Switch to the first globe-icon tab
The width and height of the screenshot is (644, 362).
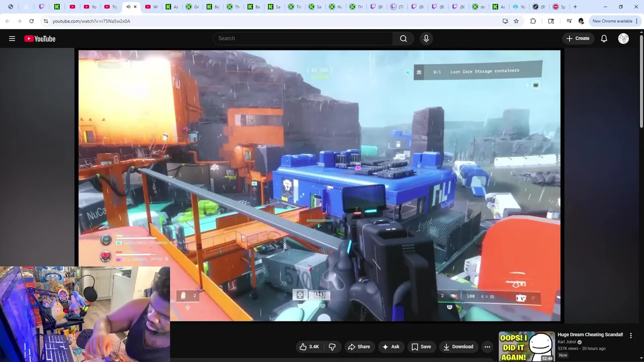coord(11,7)
